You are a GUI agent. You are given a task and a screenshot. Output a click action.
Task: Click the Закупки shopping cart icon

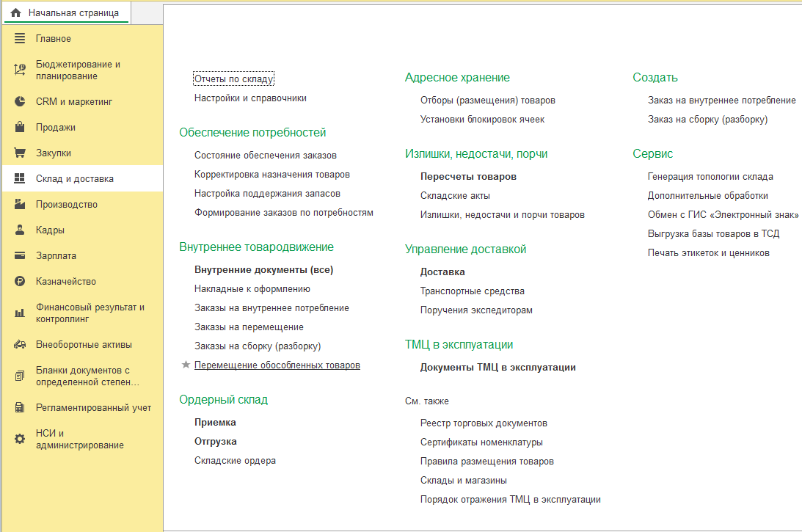tap(20, 153)
